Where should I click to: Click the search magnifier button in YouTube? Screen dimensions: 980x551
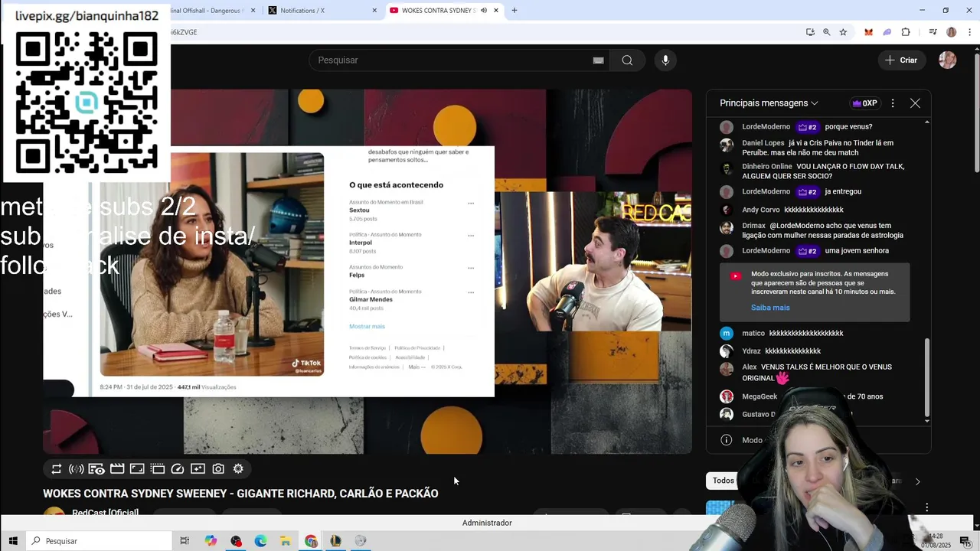pos(627,60)
